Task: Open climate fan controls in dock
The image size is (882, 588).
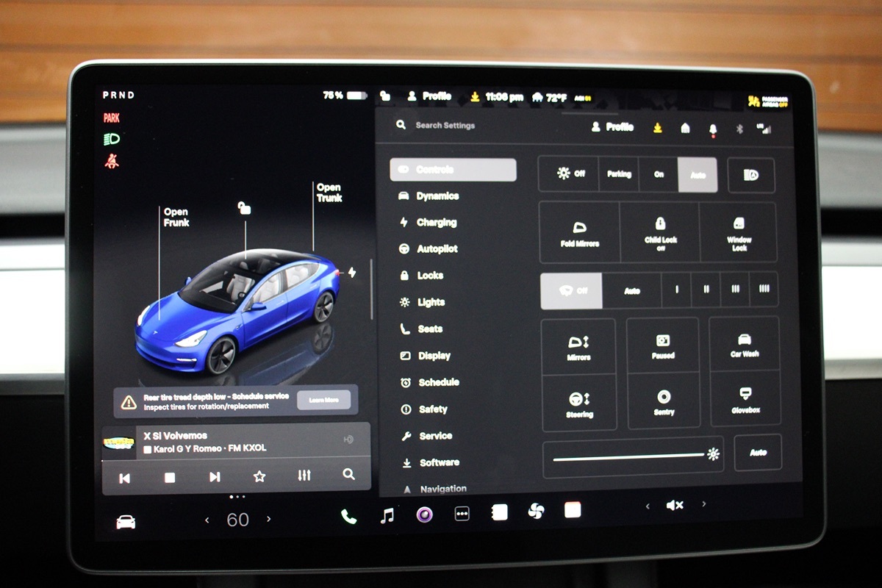Action: coord(537,512)
